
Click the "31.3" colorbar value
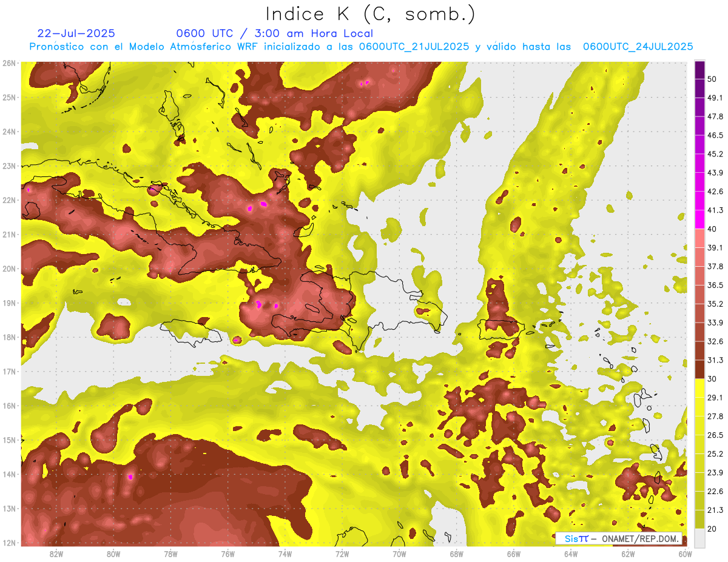715,360
